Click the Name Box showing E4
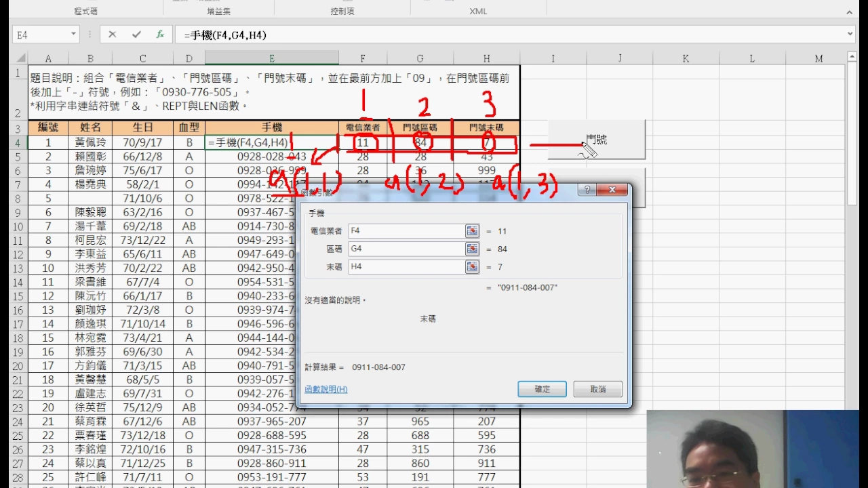This screenshot has width=868, height=488. 40,35
